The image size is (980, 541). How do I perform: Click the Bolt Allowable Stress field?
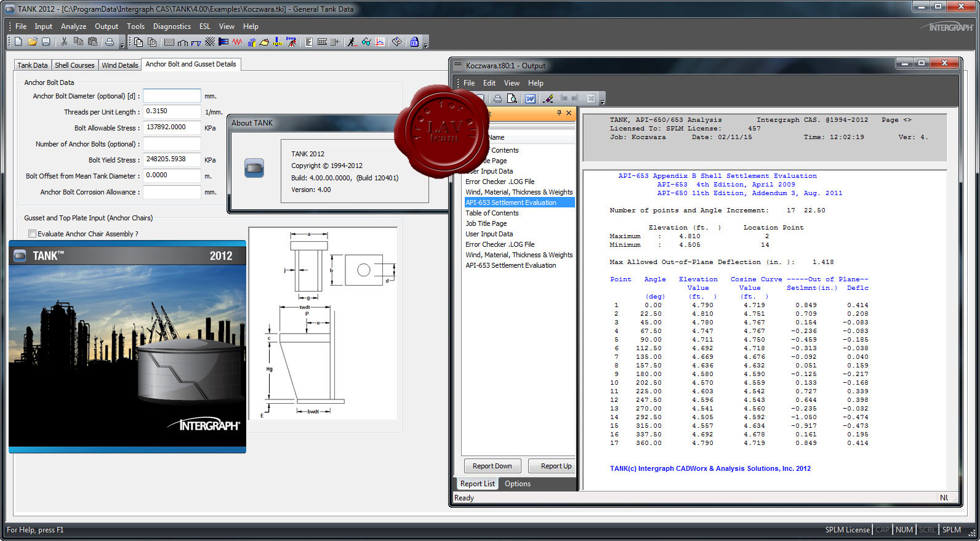(172, 127)
